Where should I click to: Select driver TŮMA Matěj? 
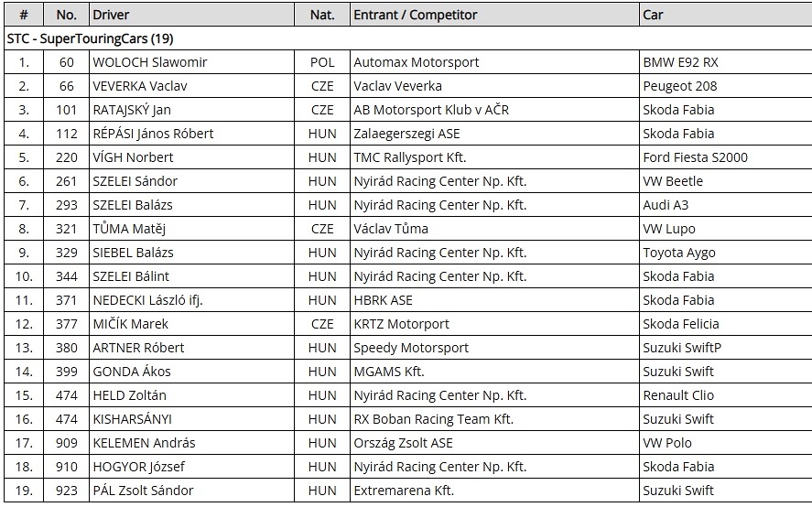tap(129, 229)
